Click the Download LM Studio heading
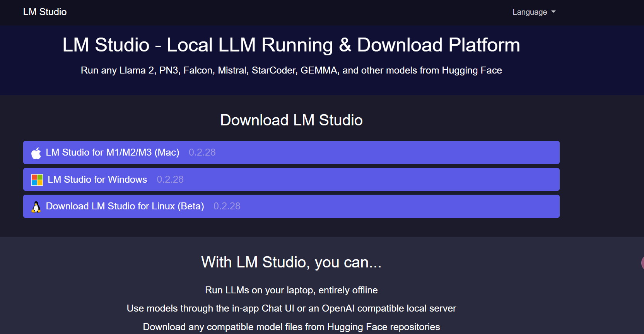The image size is (644, 334). (x=291, y=120)
